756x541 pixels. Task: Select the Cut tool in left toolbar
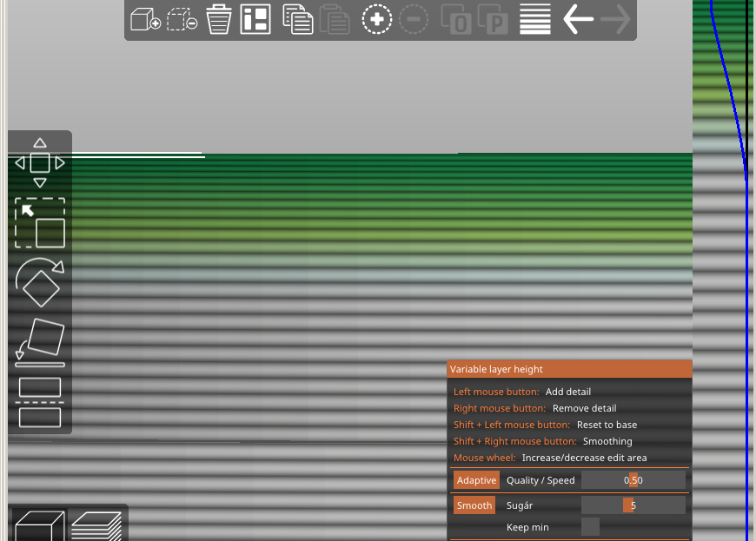coord(40,402)
